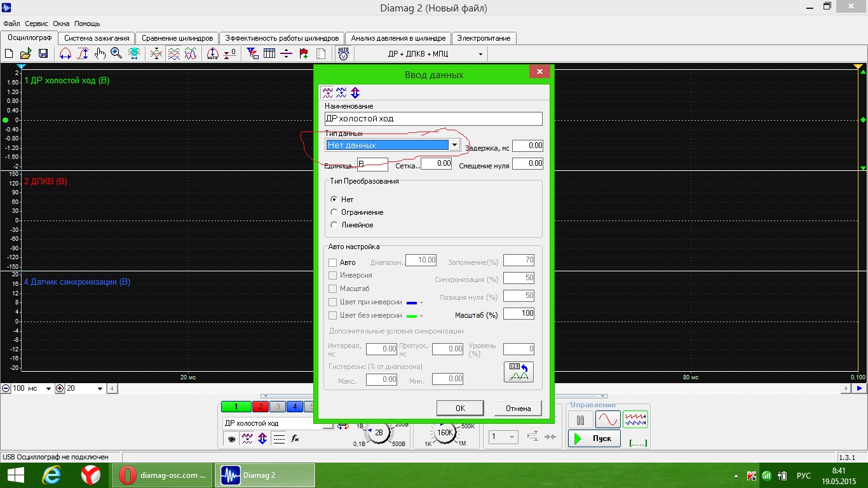Viewport: 868px width, 488px height.
Task: Click the Save floppy disk icon
Action: pyautogui.click(x=43, y=54)
